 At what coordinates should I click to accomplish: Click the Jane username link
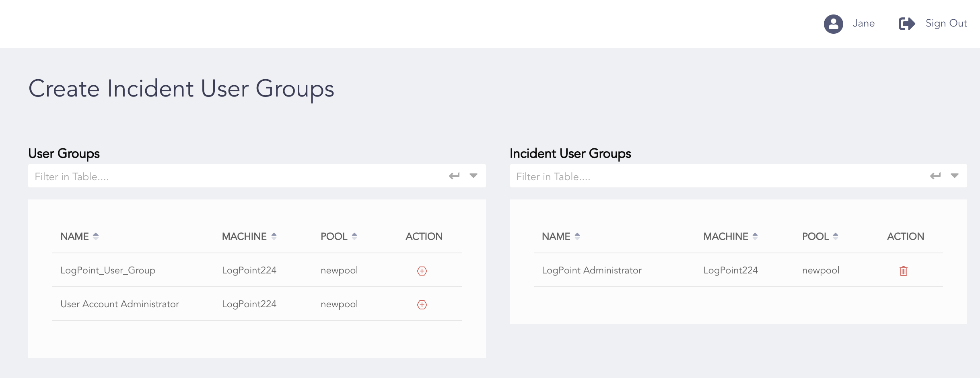pyautogui.click(x=863, y=23)
